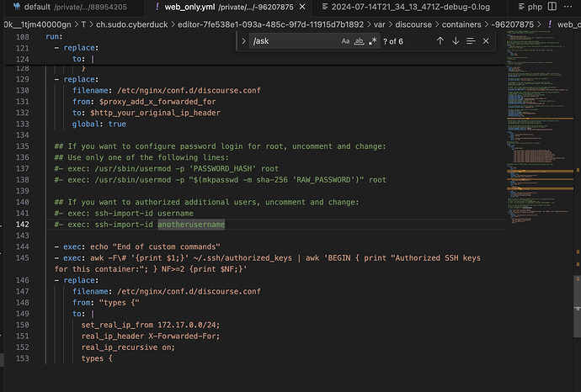Viewport: 581px width, 392px height.
Task: Click line number 142 in gutter
Action: tap(22, 225)
